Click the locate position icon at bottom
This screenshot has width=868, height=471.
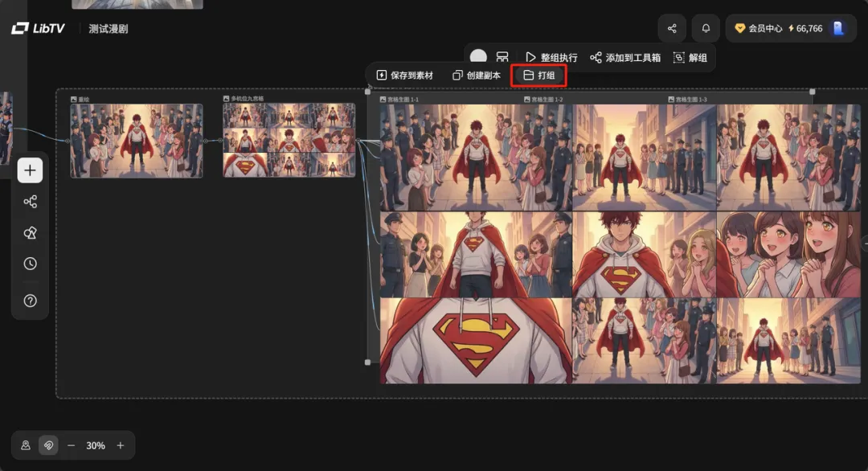(x=26, y=445)
